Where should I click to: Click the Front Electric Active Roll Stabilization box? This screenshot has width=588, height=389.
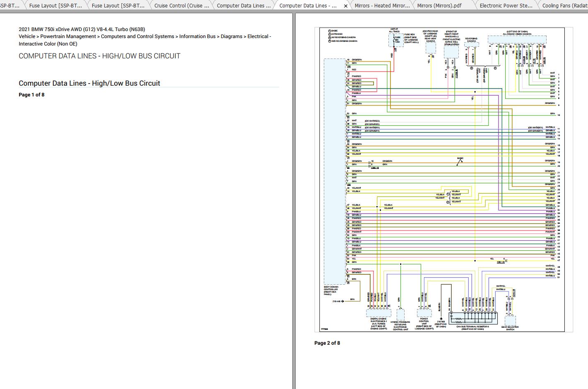(x=451, y=52)
